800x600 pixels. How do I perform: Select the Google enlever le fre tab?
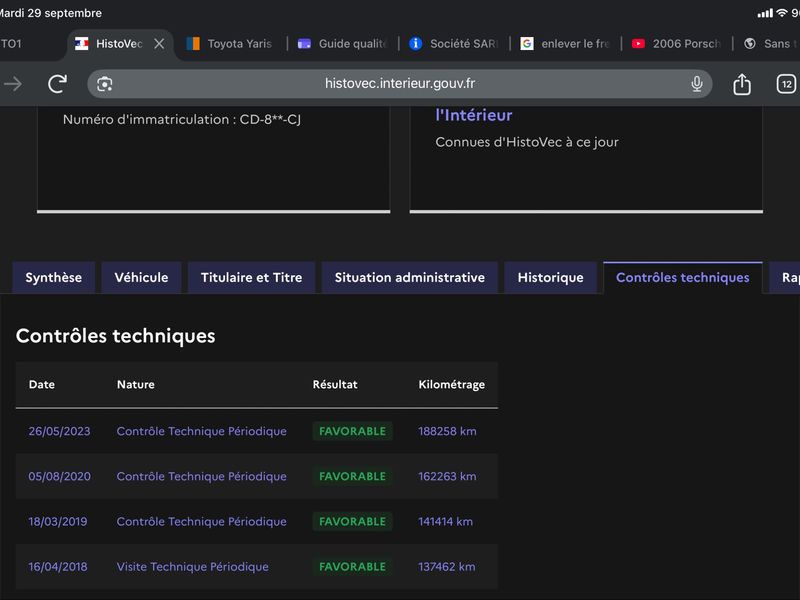coord(565,44)
